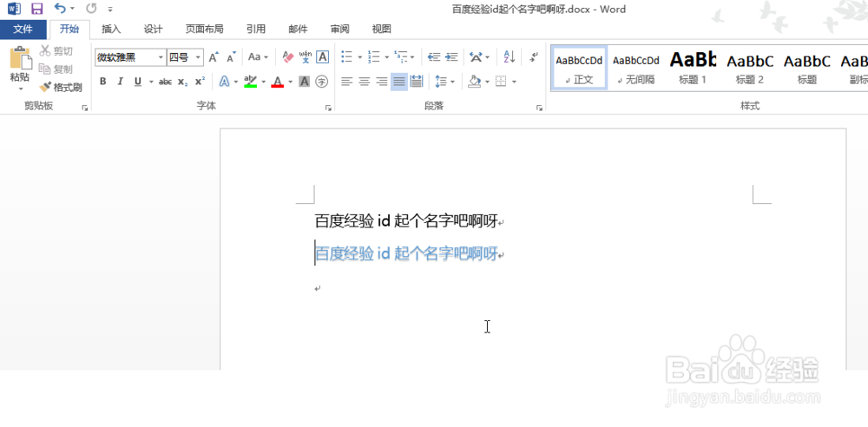Open the Paragraph dialog launcher

pos(539,108)
